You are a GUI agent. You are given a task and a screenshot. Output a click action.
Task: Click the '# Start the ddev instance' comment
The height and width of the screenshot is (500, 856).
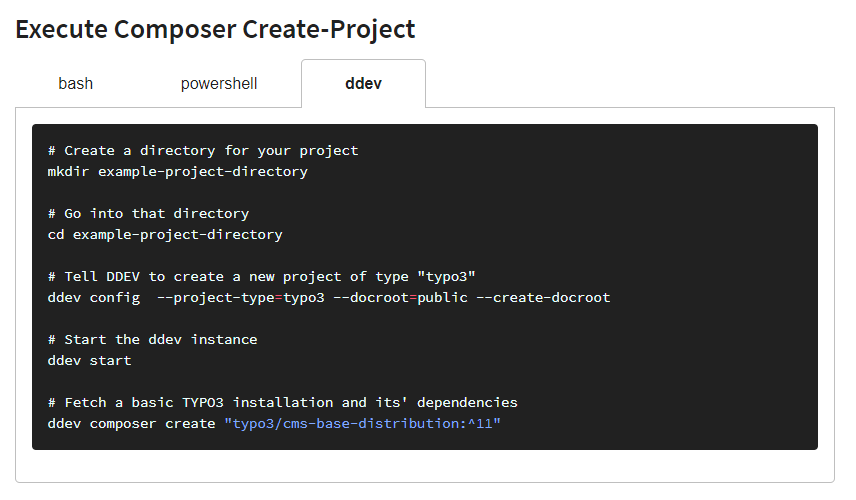click(x=152, y=340)
